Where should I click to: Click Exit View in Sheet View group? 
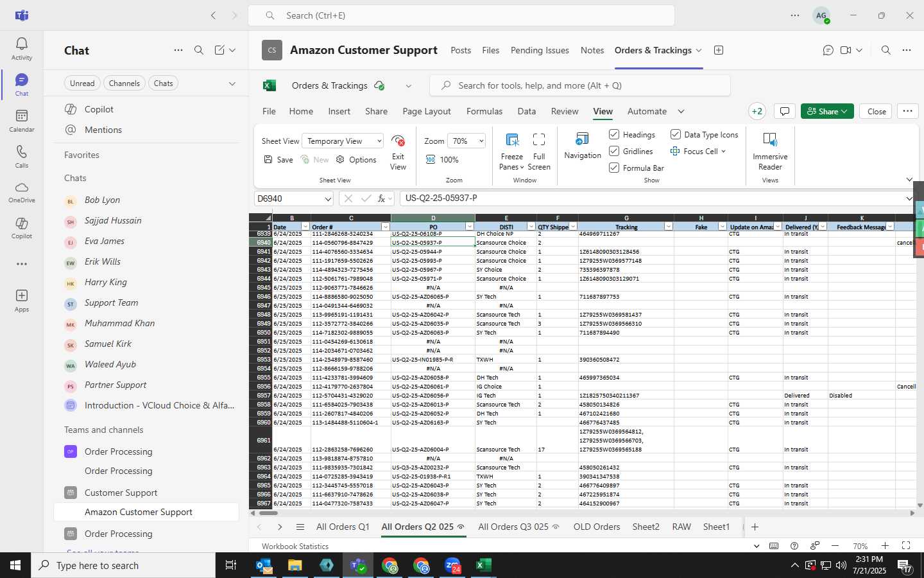tap(398, 152)
